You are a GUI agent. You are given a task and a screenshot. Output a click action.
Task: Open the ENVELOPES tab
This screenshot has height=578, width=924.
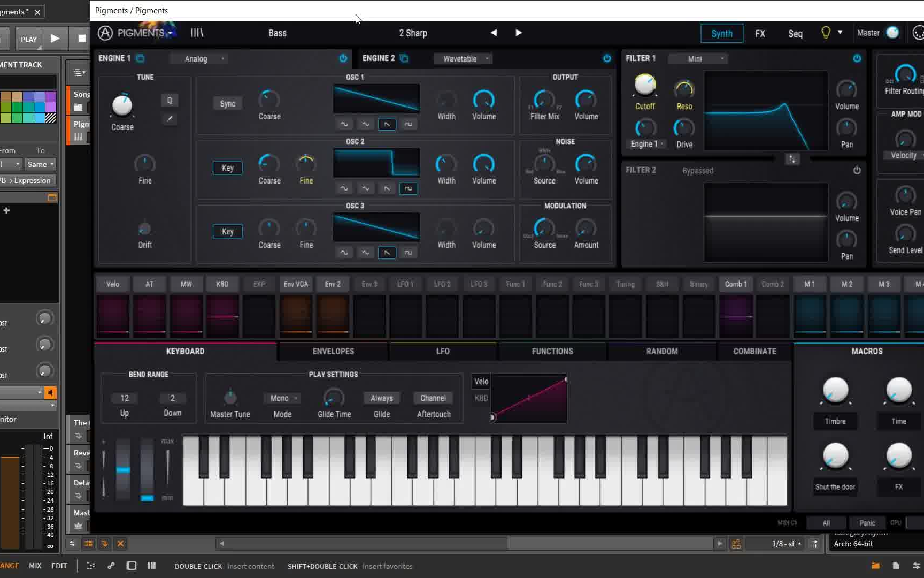point(333,351)
